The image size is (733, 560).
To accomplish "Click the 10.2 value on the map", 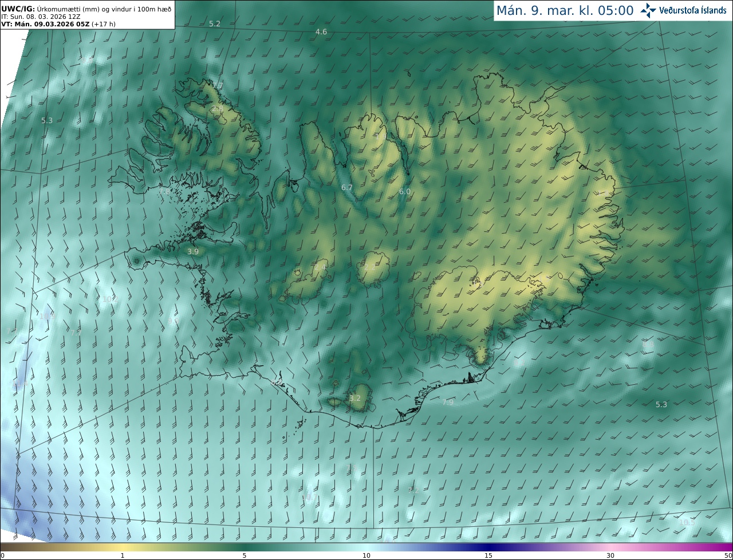I will click(x=110, y=299).
